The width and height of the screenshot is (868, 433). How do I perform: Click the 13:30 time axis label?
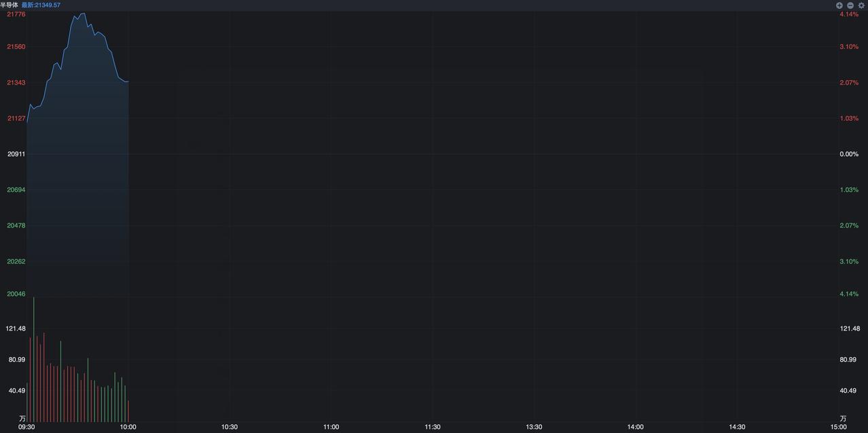click(x=534, y=427)
